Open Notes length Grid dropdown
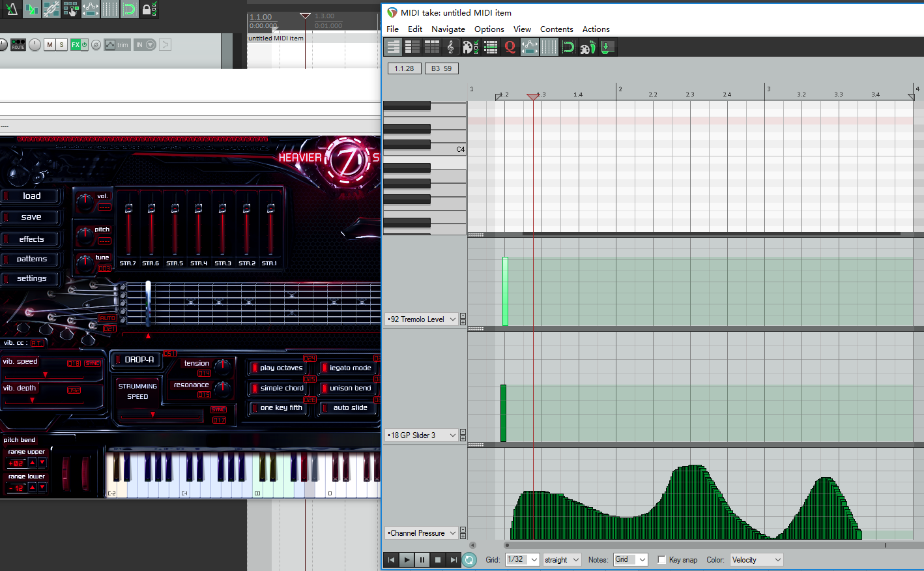This screenshot has height=571, width=924. 630,560
